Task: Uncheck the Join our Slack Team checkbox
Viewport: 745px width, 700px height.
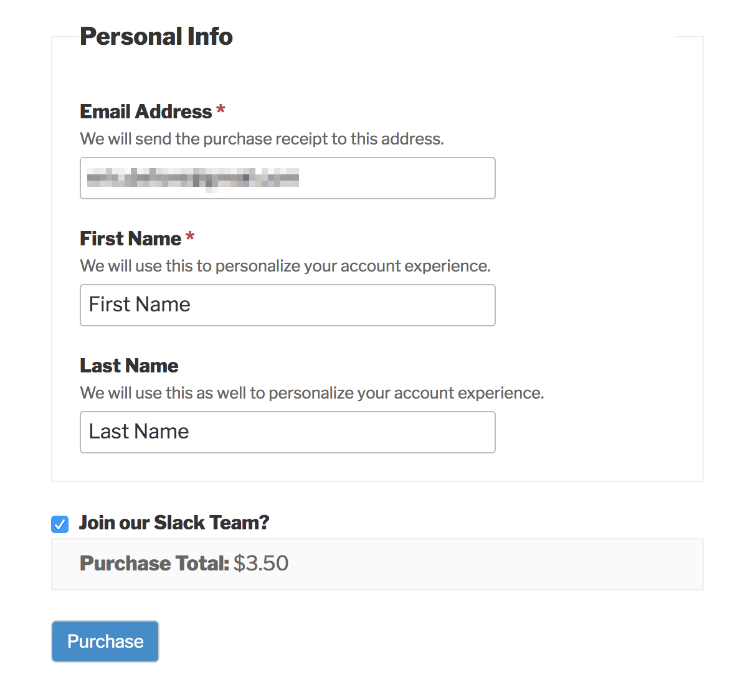Action: [60, 524]
